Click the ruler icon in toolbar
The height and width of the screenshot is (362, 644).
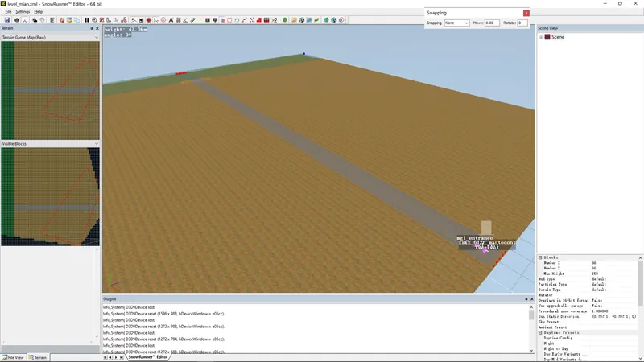(x=192, y=19)
